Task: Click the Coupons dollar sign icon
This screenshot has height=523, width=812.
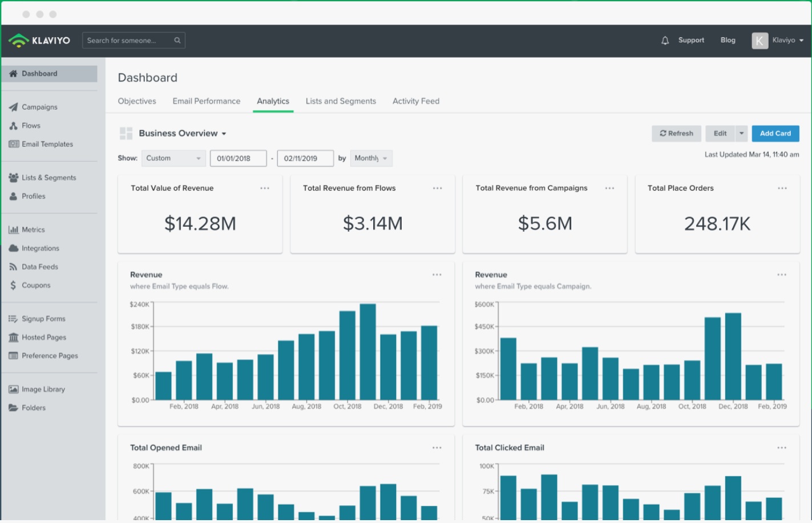Action: pos(13,285)
